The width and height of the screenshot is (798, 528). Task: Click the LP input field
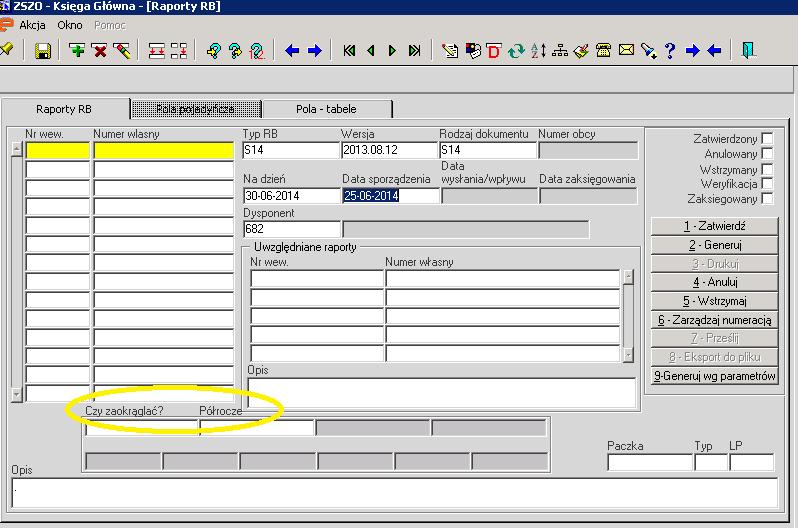click(x=752, y=462)
